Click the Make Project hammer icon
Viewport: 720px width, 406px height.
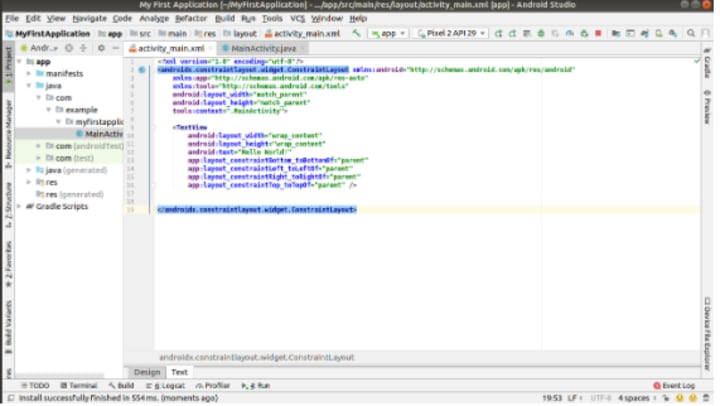click(356, 33)
